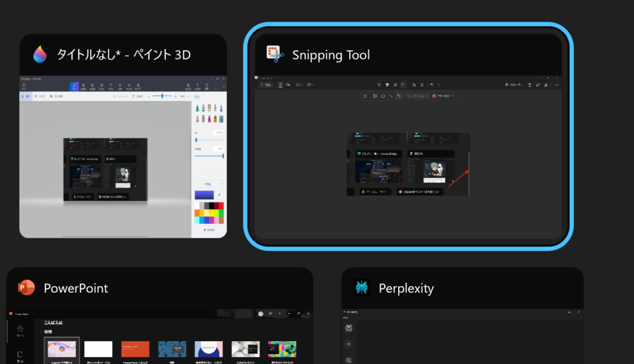
Task: Pick the red swatch in Paint 3D palette
Action: click(220, 206)
